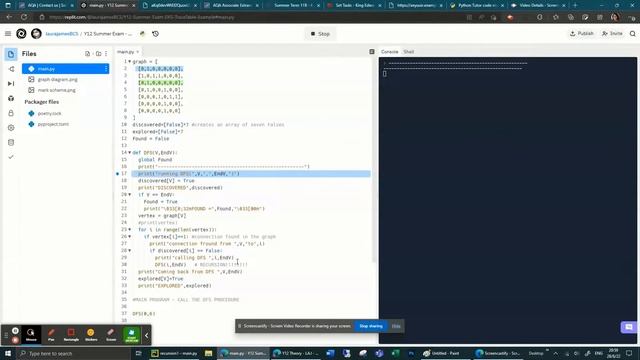Click the Invite button

(x=612, y=33)
